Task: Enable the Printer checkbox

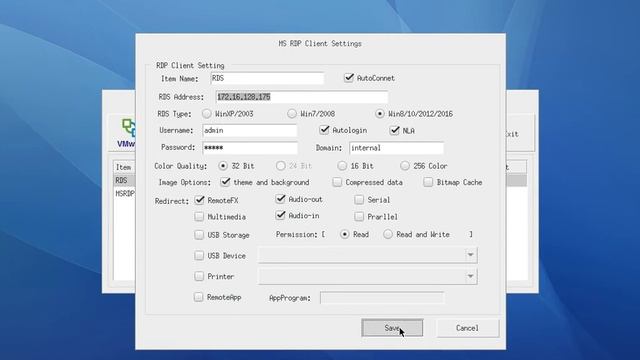Action: [199, 276]
